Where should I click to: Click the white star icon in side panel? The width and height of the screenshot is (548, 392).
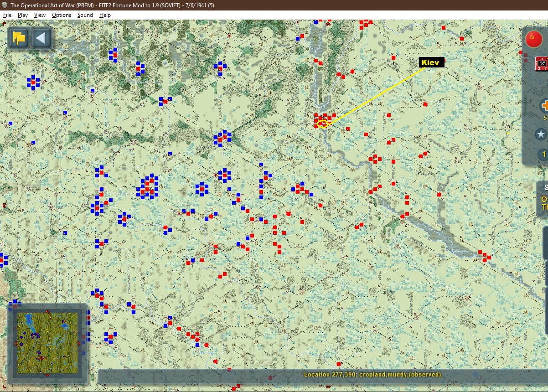tap(541, 134)
